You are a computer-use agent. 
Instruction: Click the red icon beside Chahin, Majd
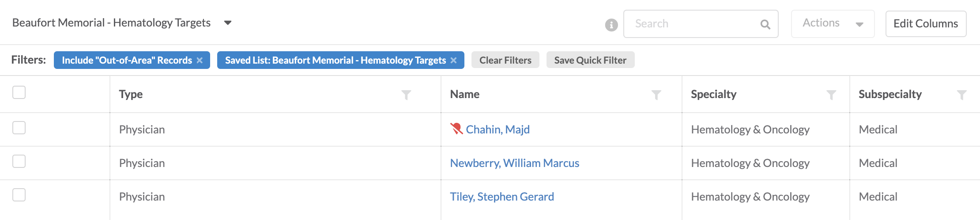pos(456,129)
